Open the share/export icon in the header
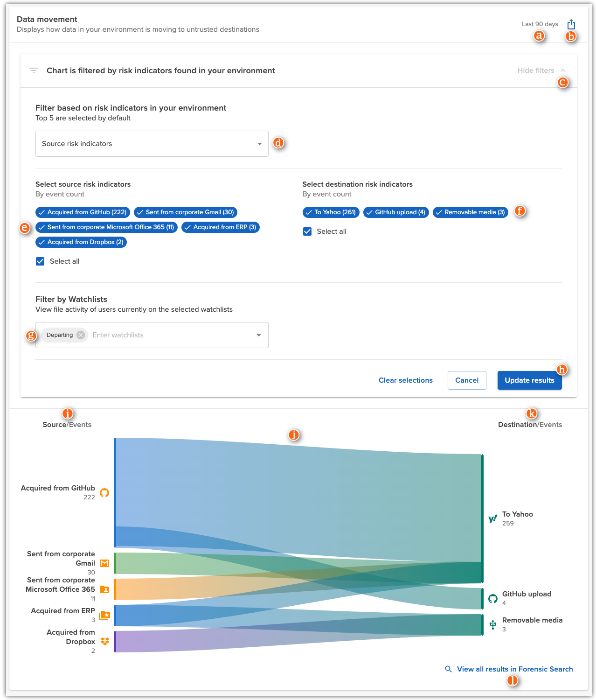 (x=571, y=24)
